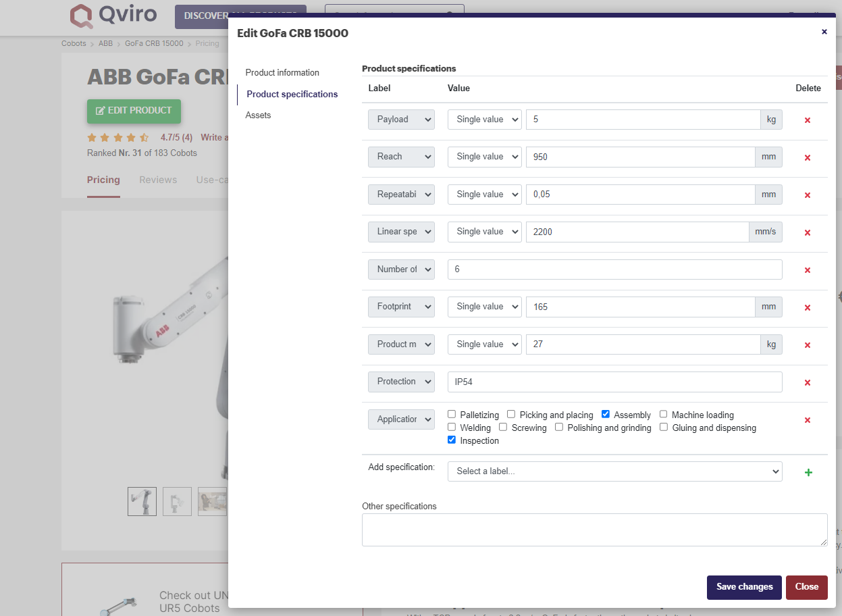Click the green Edit Product button
This screenshot has width=842, height=616.
[x=134, y=111]
